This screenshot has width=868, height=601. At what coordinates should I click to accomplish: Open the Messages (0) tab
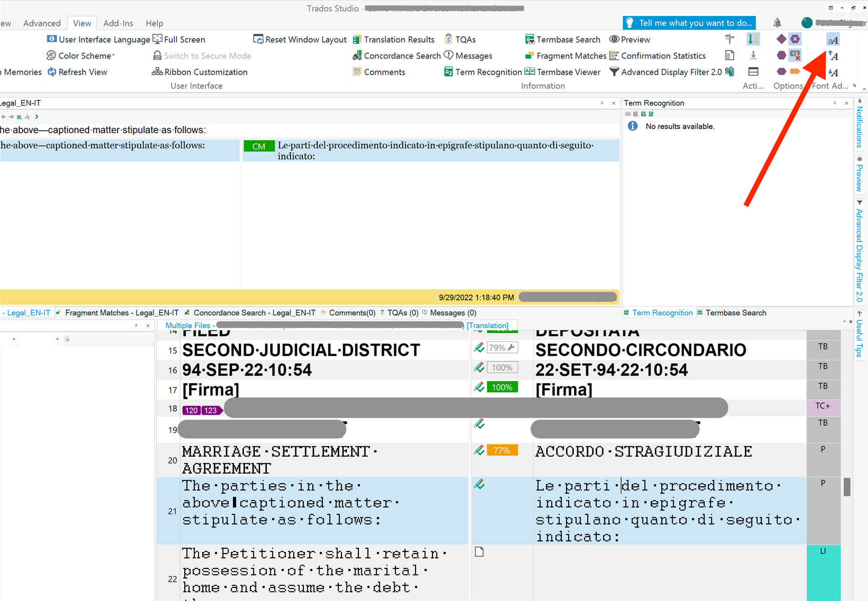click(449, 313)
